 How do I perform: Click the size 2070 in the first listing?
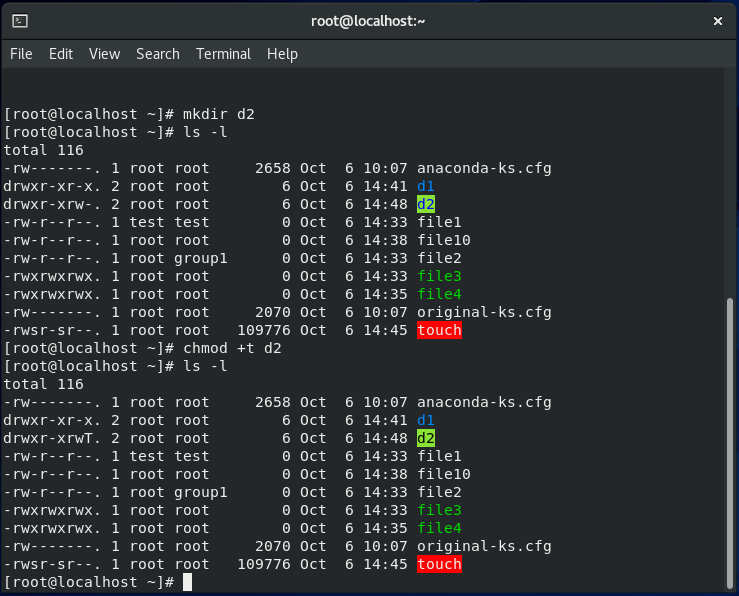[x=273, y=312]
